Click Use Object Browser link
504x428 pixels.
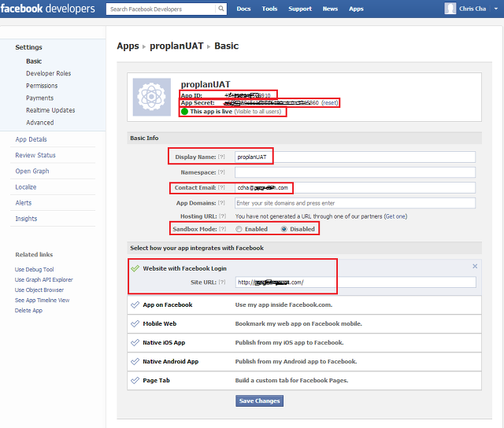39,290
